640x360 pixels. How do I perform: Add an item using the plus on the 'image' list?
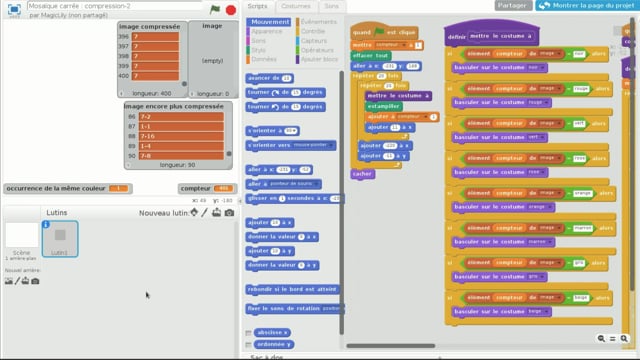coord(192,94)
